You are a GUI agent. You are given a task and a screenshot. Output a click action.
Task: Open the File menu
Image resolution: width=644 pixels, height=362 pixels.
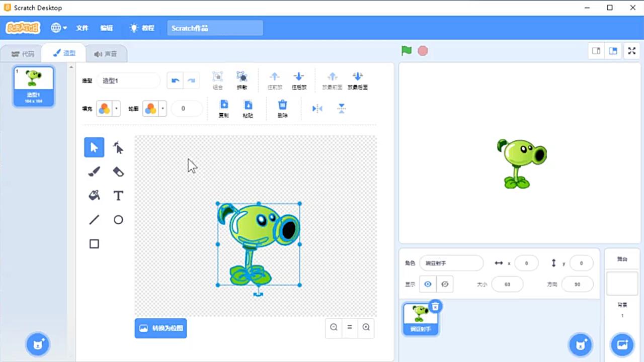83,28
